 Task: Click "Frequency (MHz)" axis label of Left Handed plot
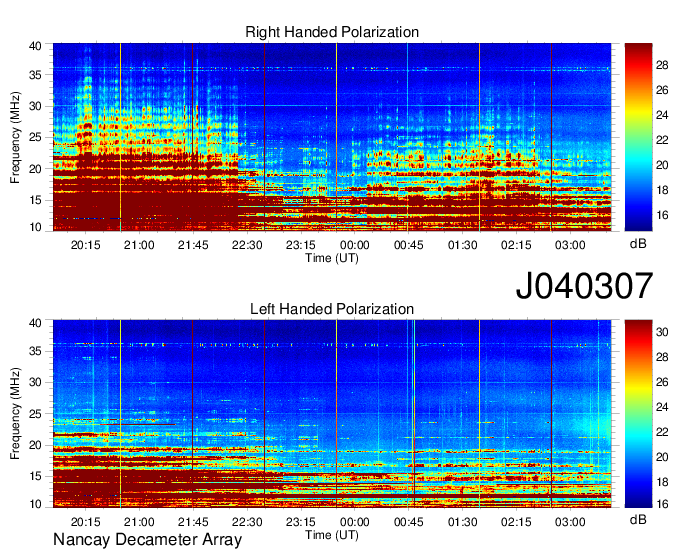(x=15, y=414)
